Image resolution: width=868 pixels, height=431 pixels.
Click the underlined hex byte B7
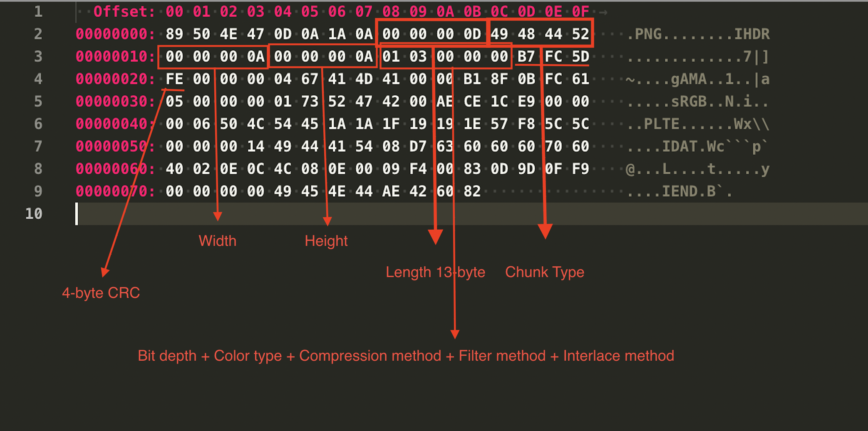pos(526,57)
